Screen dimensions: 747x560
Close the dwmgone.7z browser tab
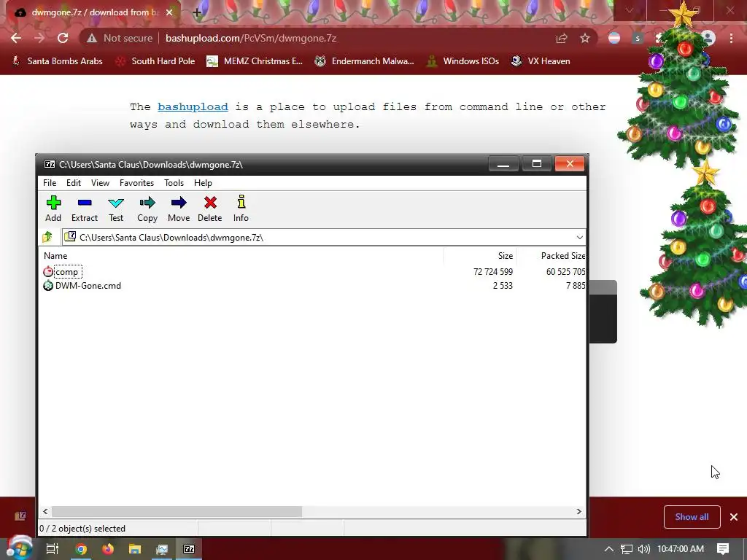pyautogui.click(x=169, y=12)
